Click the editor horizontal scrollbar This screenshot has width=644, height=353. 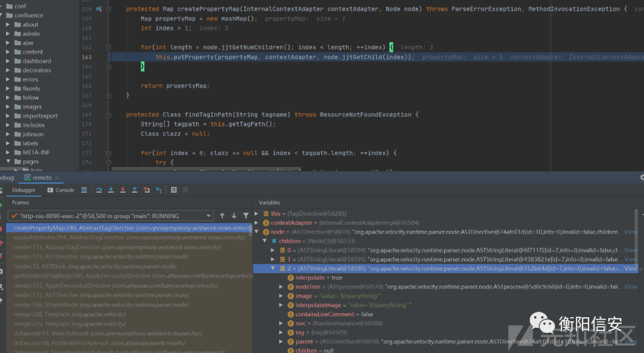point(206,169)
